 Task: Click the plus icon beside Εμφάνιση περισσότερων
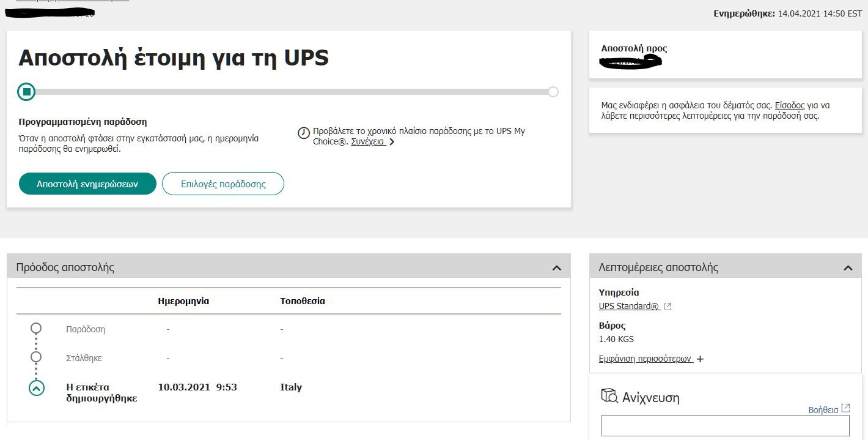pyautogui.click(x=700, y=359)
